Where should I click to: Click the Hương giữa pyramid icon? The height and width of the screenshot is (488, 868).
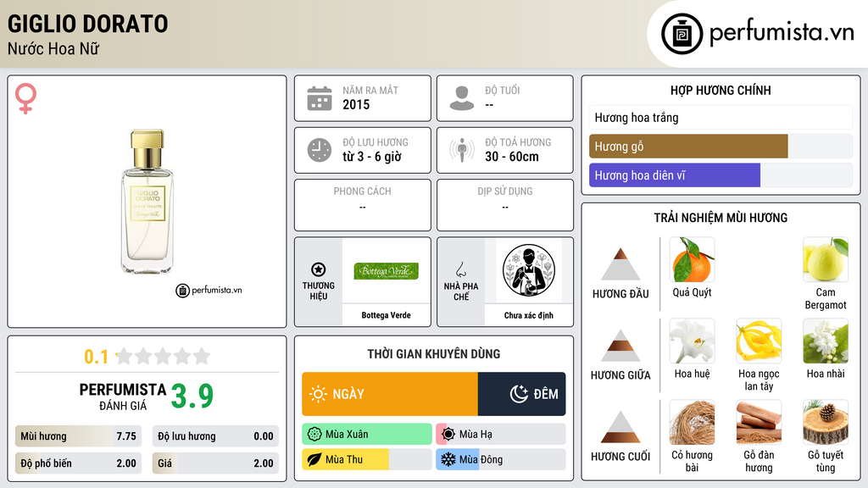pyautogui.click(x=620, y=346)
